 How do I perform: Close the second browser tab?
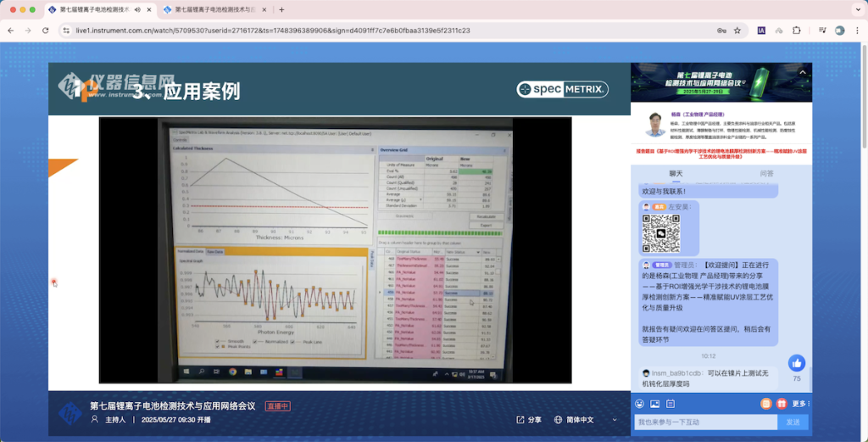(264, 9)
